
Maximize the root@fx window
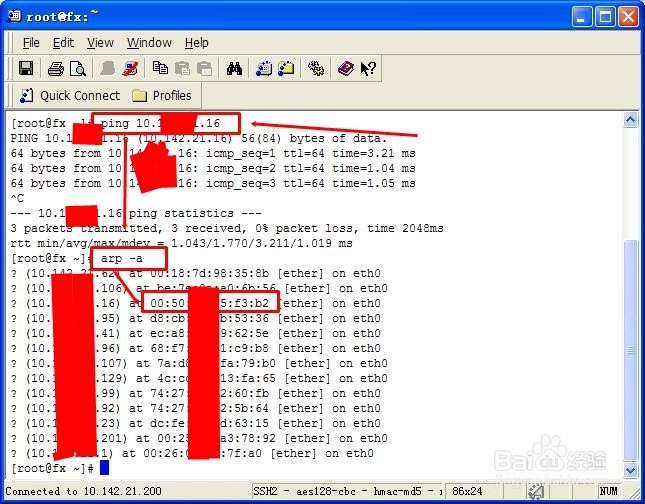pos(605,17)
